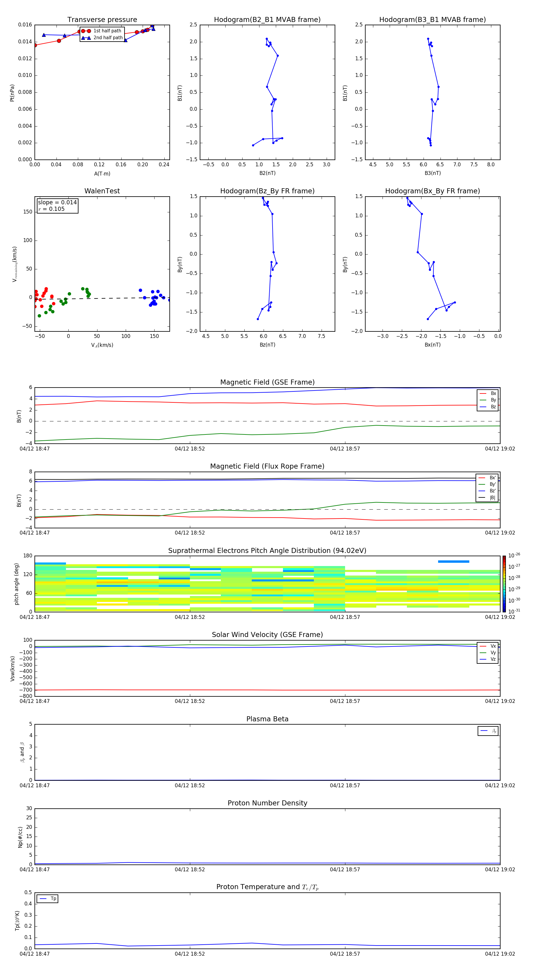Click 'Bx(nT)' axis label in FR hodogram
Image resolution: width=535 pixels, height=980 pixels.
coord(432,345)
